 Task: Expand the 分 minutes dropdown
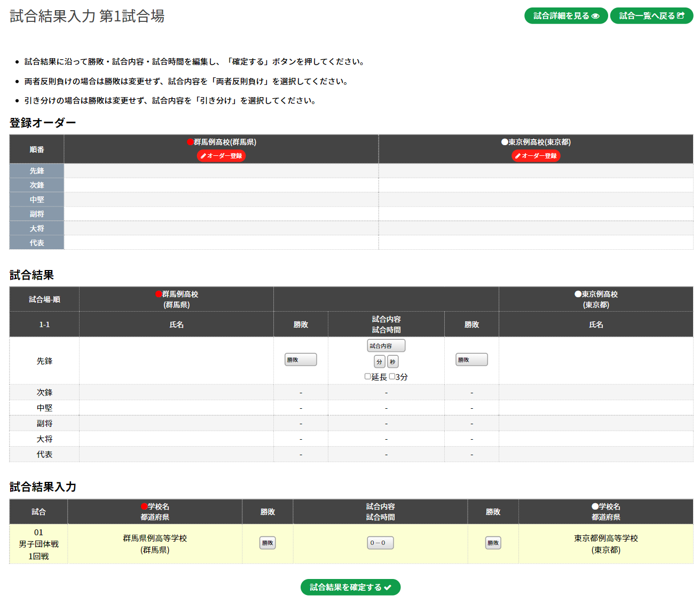[379, 362]
